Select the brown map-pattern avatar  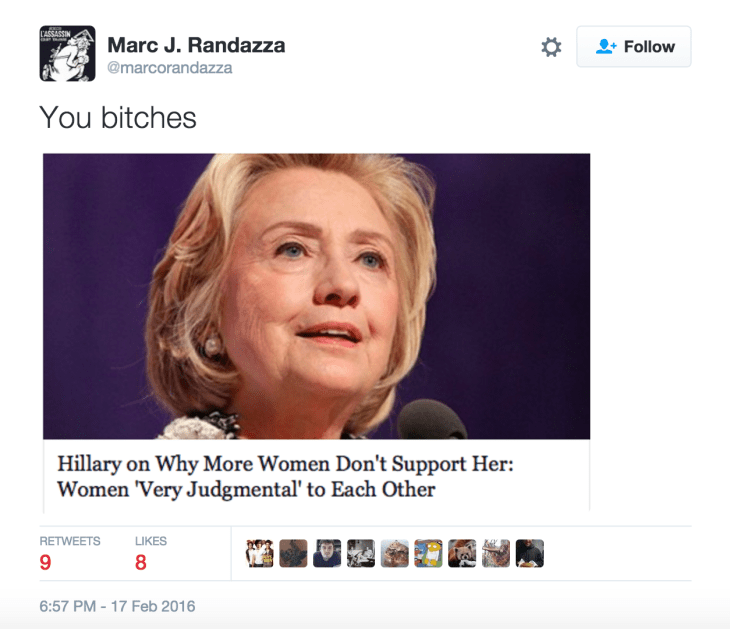[x=293, y=553]
